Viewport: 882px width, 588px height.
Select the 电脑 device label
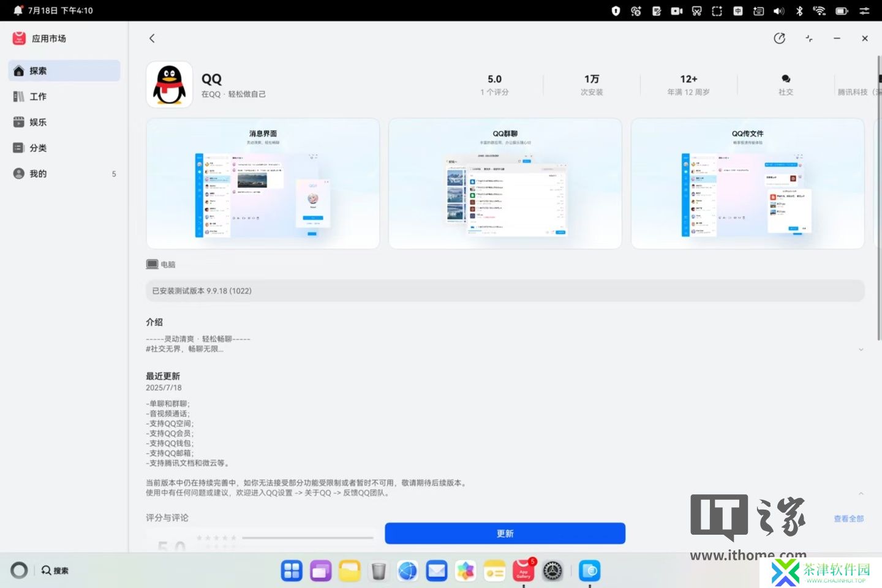161,264
